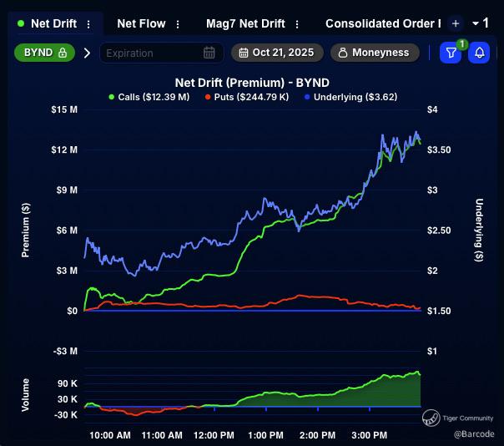Open the Expiration calendar picker icon

click(x=209, y=53)
